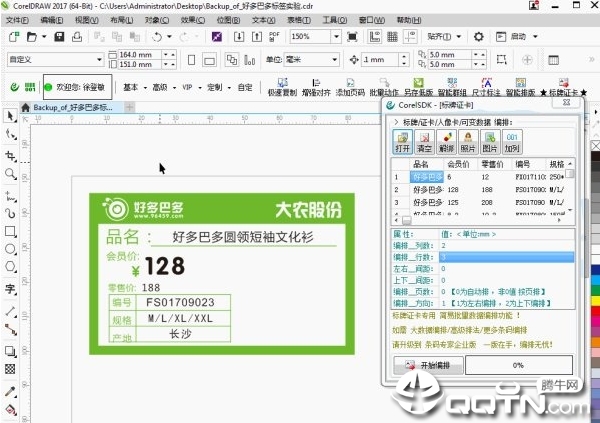Pick the green swatch in color palette
This screenshot has height=423, width=600.
click(x=595, y=290)
